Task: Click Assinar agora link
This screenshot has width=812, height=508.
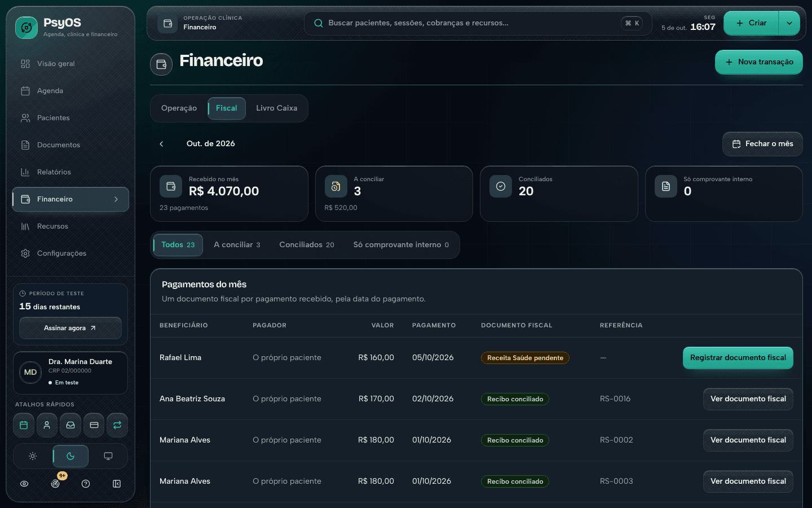Action: point(70,328)
